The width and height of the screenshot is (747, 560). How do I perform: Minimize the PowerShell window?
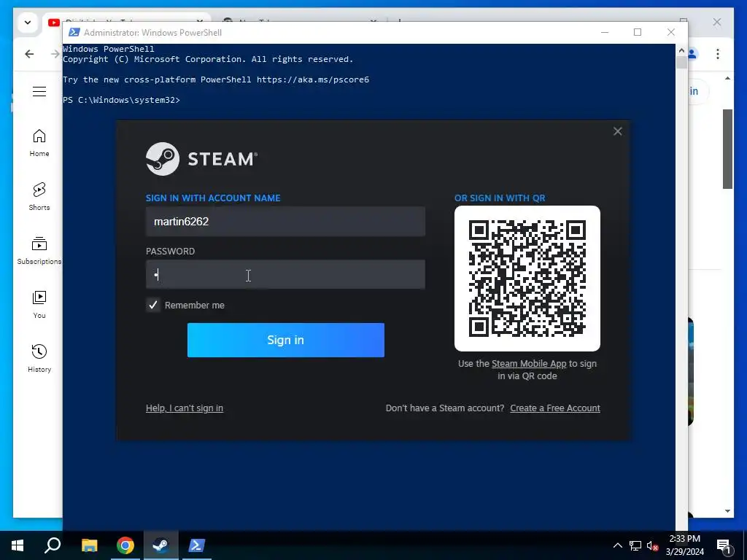click(x=605, y=32)
